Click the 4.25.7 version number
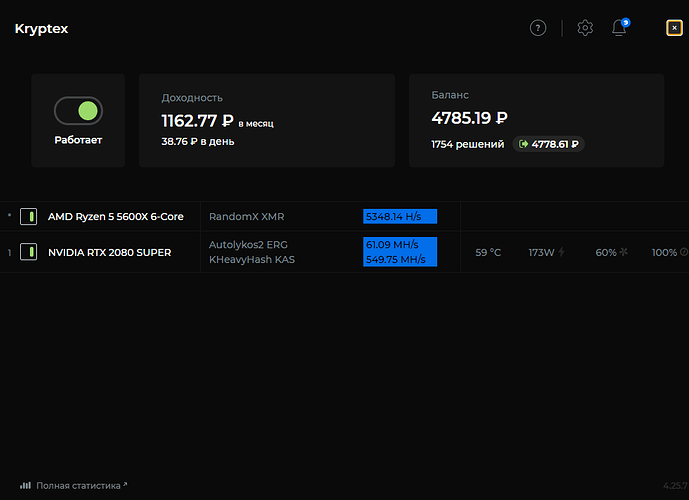The image size is (689, 500). [x=676, y=486]
